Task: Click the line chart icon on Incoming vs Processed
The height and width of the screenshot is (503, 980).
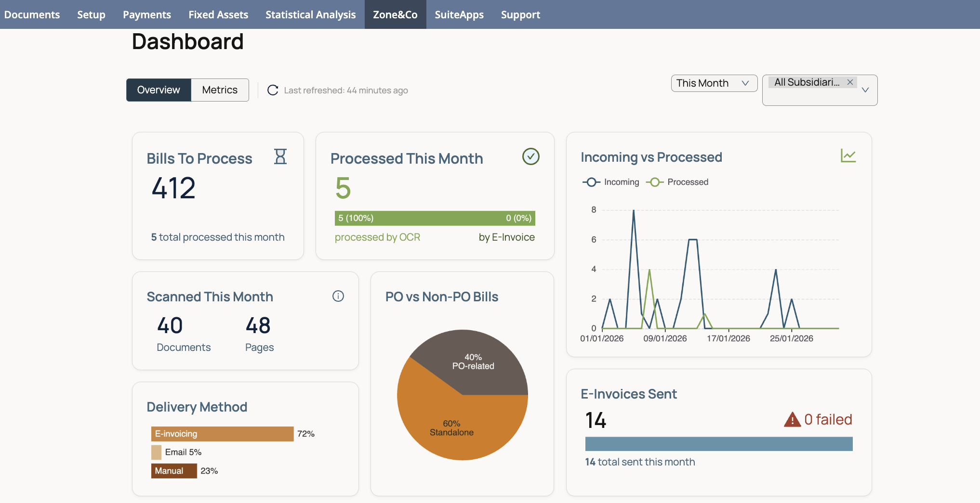Action: pyautogui.click(x=848, y=155)
